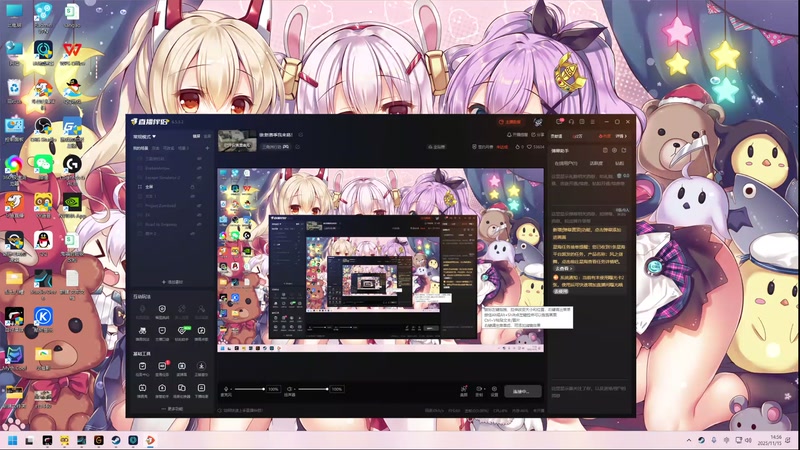This screenshot has width=800, height=450.
Task: Open the message icon with red badge
Action: coord(559,122)
